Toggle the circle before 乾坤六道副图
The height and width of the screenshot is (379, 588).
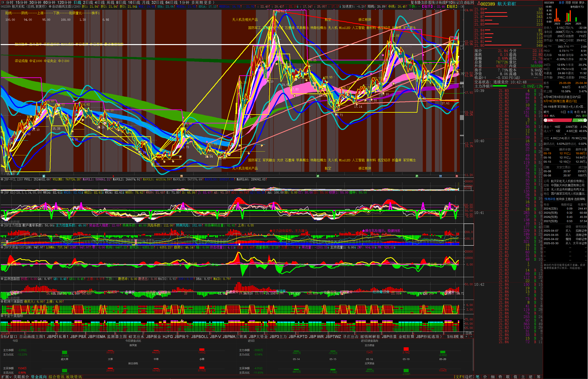tap(2, 301)
